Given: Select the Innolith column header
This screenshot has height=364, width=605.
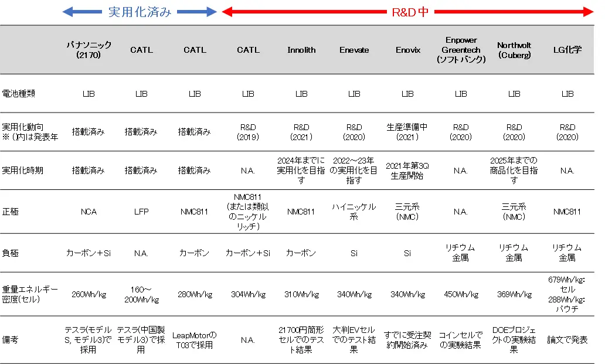Looking at the screenshot, I should (301, 50).
